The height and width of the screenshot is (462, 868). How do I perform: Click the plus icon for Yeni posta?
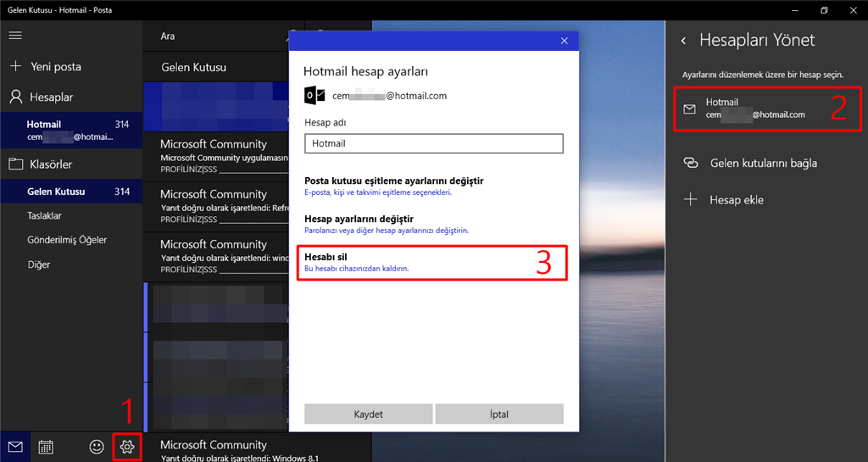click(x=15, y=66)
